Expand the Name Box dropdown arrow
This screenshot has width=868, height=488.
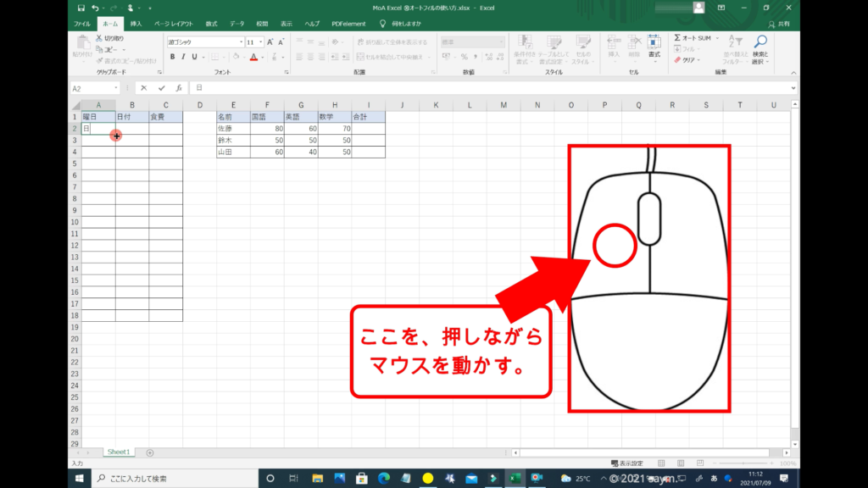pos(116,88)
